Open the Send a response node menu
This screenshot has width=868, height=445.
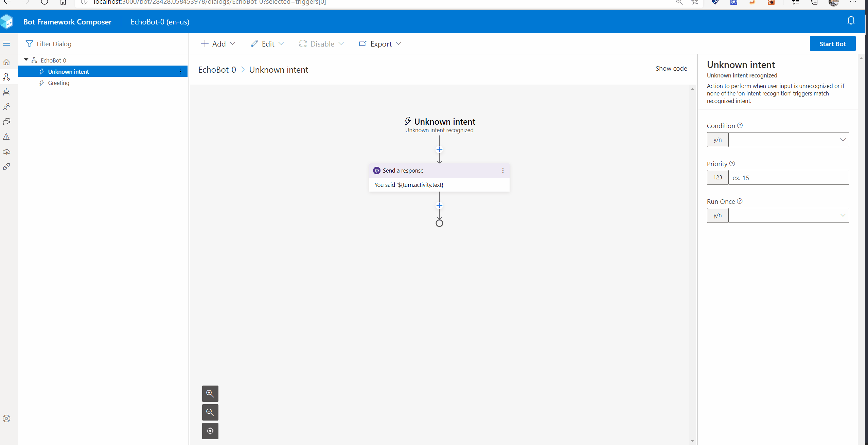tap(503, 171)
